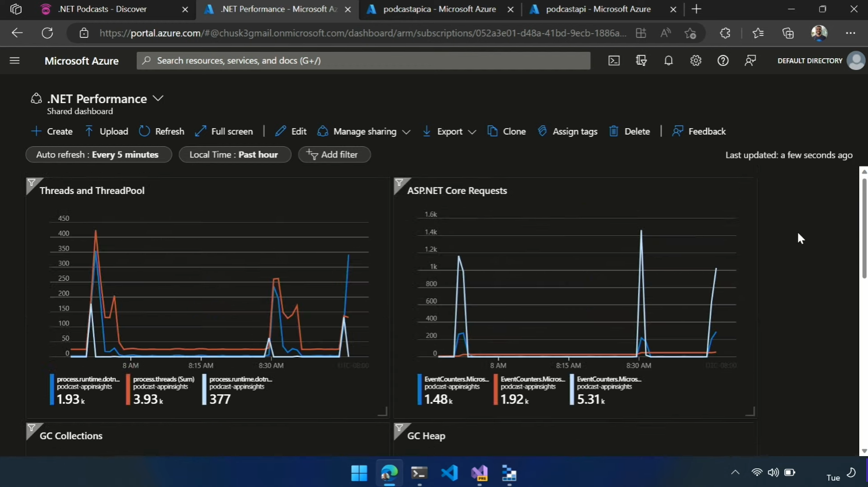Refresh the dashboard
The height and width of the screenshot is (487, 868).
coord(161,132)
